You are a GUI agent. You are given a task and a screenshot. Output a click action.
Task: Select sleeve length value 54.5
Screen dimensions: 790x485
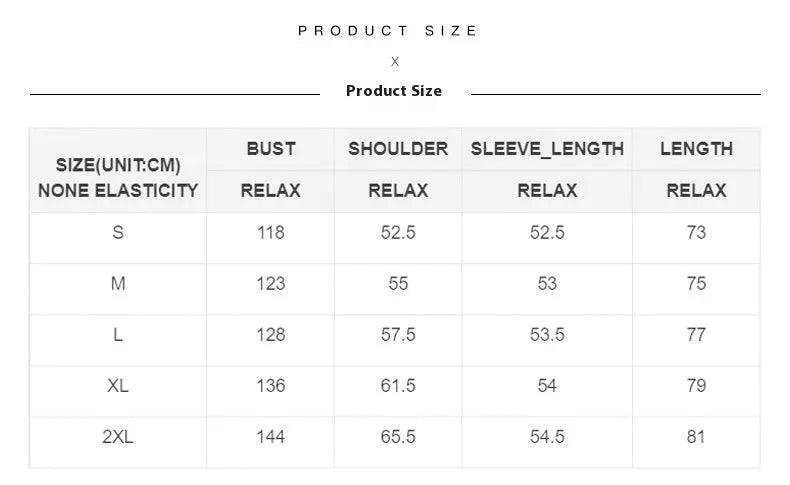pos(547,437)
